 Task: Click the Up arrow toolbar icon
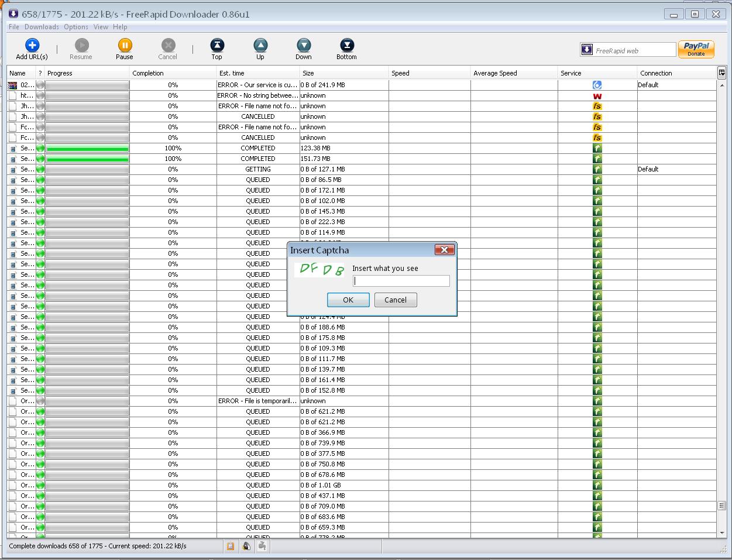coord(260,46)
